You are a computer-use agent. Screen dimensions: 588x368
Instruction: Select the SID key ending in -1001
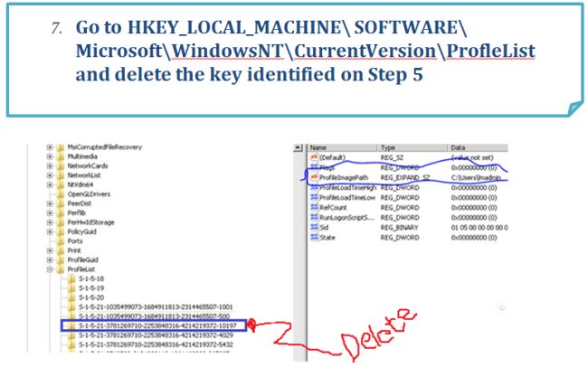156,307
